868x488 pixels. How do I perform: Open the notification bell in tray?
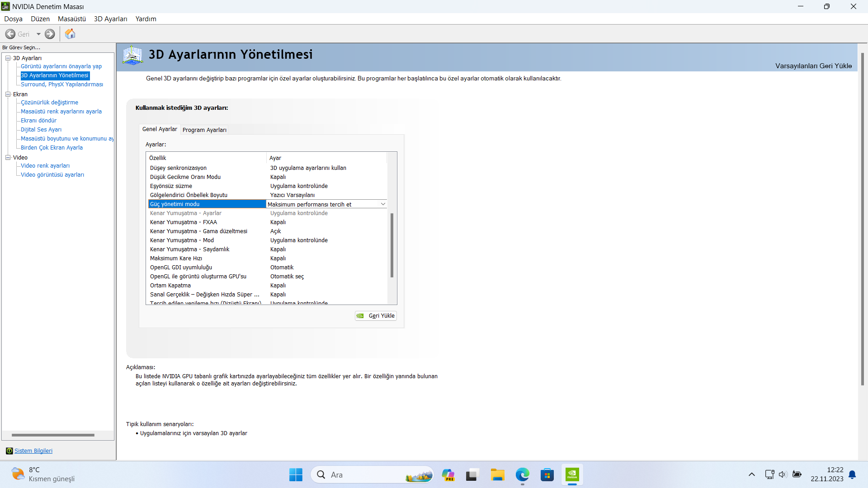click(x=852, y=475)
